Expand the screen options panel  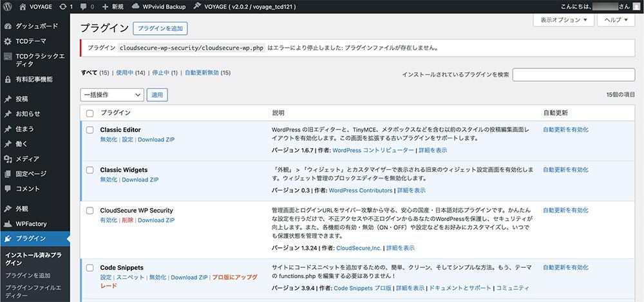coord(563,21)
